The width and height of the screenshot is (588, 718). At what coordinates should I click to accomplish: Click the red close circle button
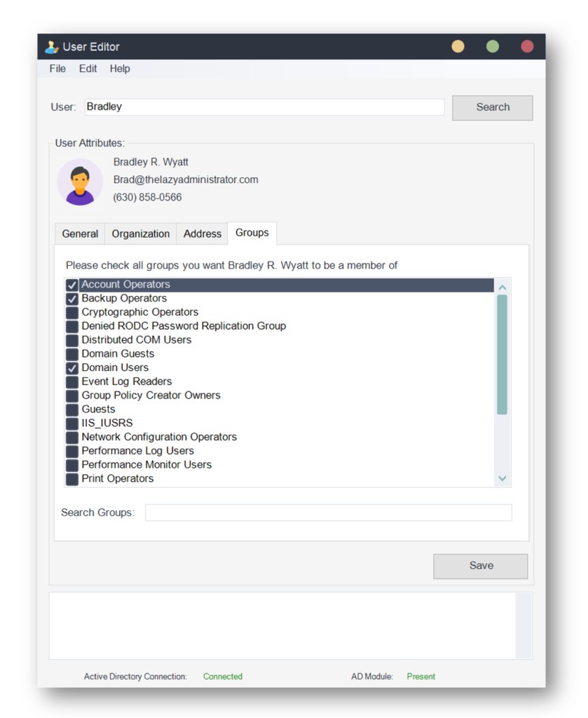pyautogui.click(x=527, y=47)
